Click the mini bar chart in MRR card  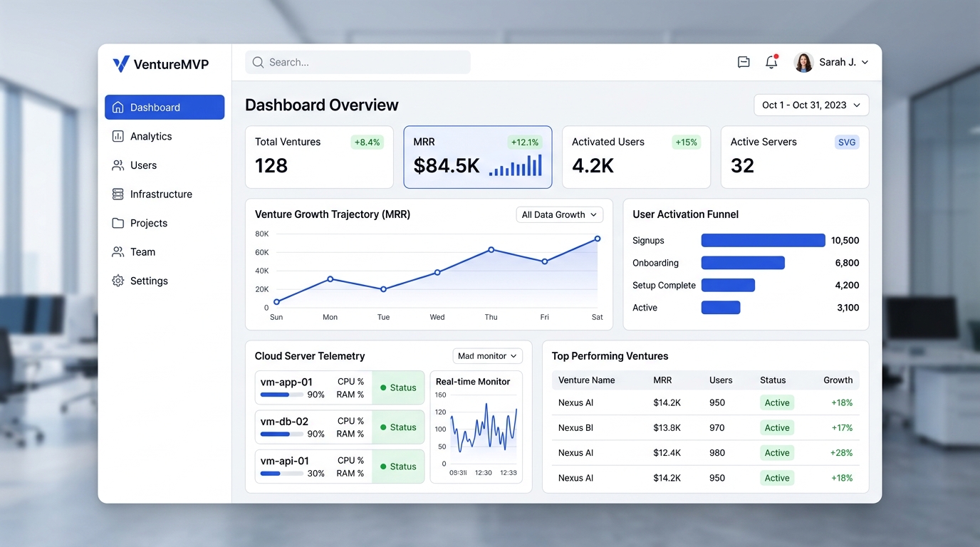pos(516,165)
